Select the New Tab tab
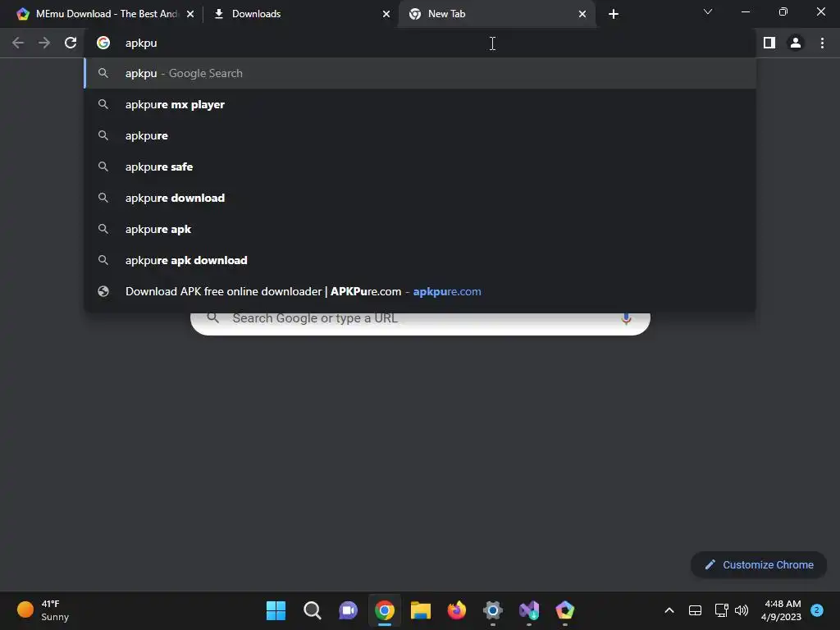Viewport: 840px width, 630px height. (497, 14)
